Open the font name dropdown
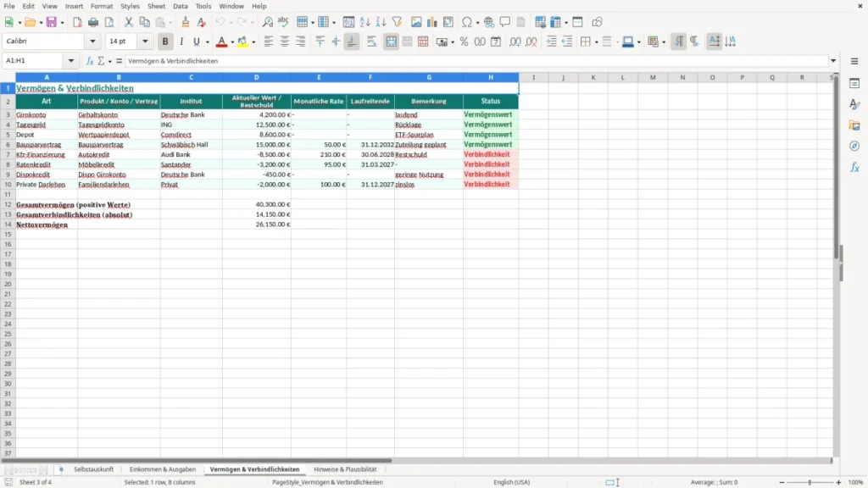Image resolution: width=868 pixels, height=488 pixels. [x=92, y=41]
